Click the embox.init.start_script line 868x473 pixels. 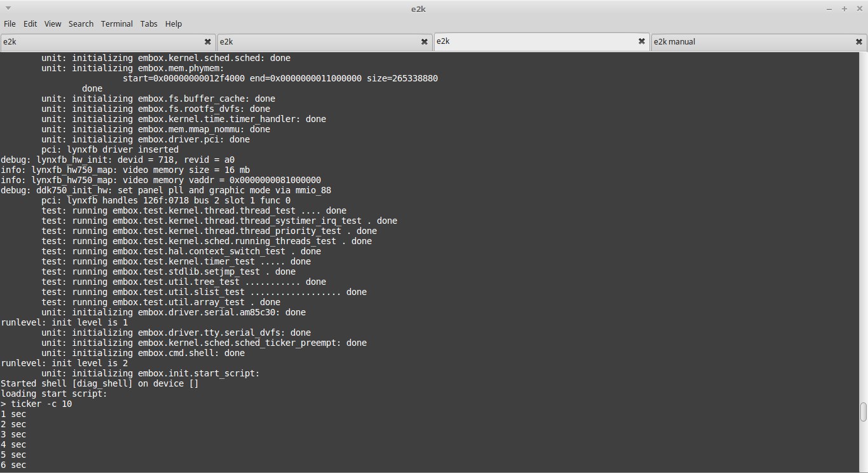click(x=151, y=373)
